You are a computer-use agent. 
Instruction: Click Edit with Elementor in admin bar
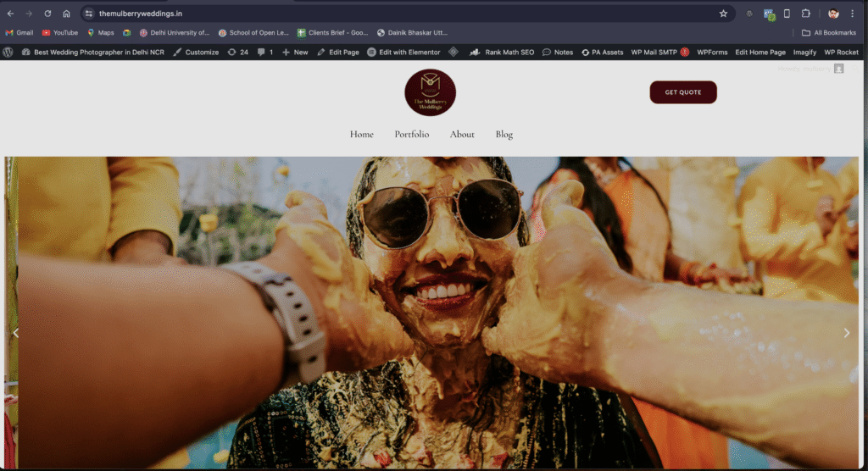403,52
